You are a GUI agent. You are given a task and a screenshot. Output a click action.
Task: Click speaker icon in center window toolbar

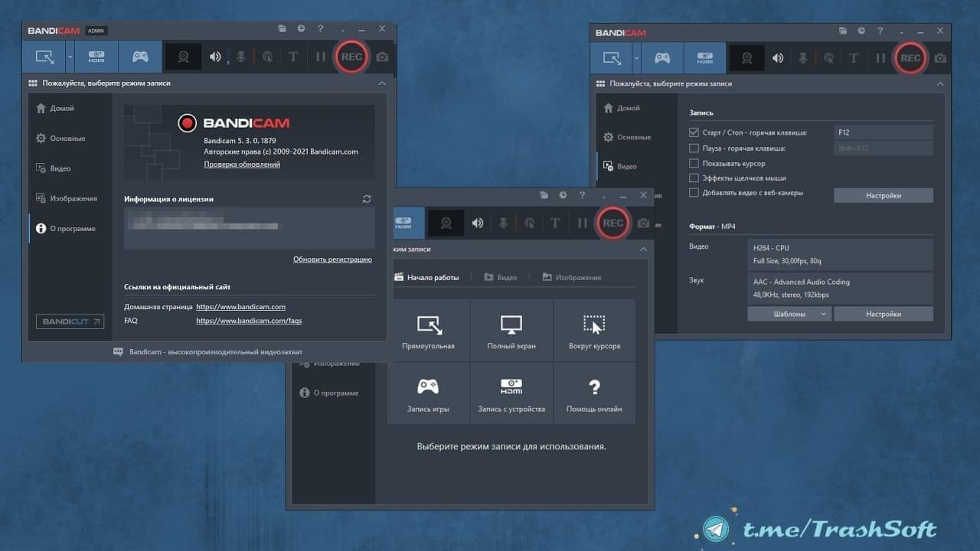pos(478,223)
